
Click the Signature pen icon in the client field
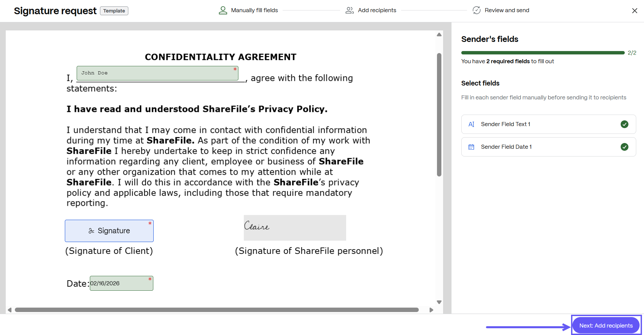(x=91, y=231)
